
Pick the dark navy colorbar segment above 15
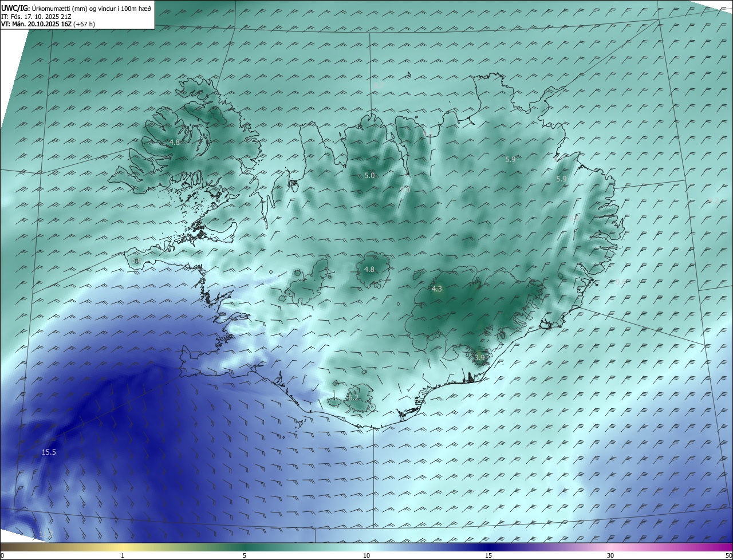click(x=488, y=547)
